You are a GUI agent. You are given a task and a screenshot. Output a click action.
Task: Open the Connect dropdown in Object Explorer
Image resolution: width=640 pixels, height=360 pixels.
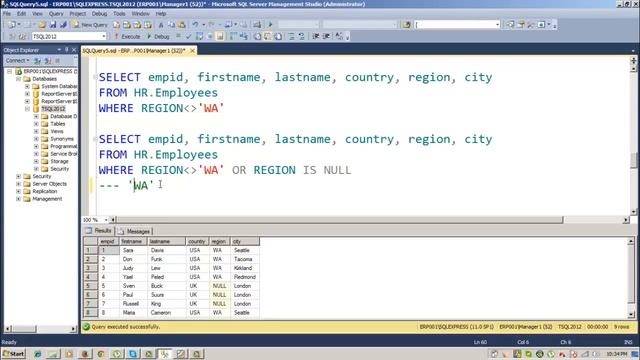[17, 60]
